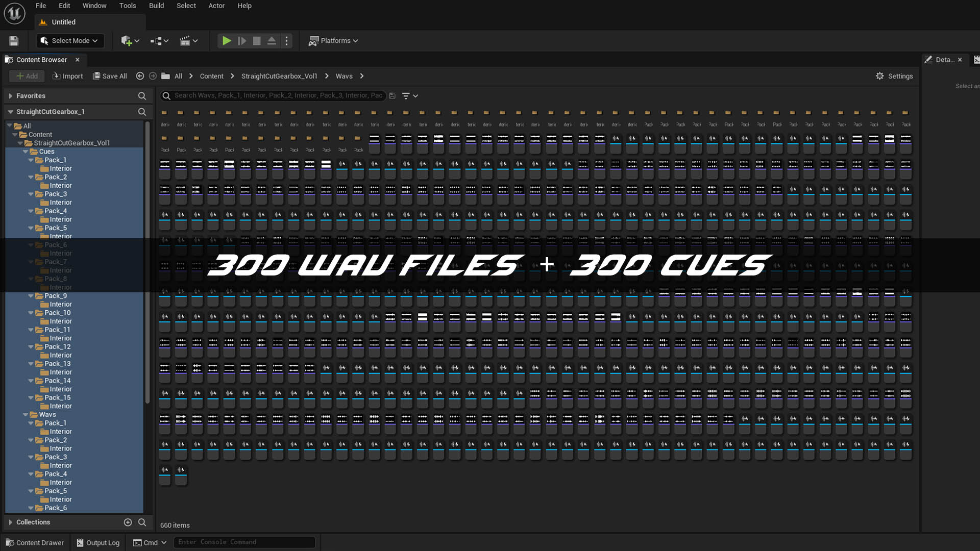Click save search icon next to searchbar
This screenshot has height=551, width=980.
coord(393,96)
